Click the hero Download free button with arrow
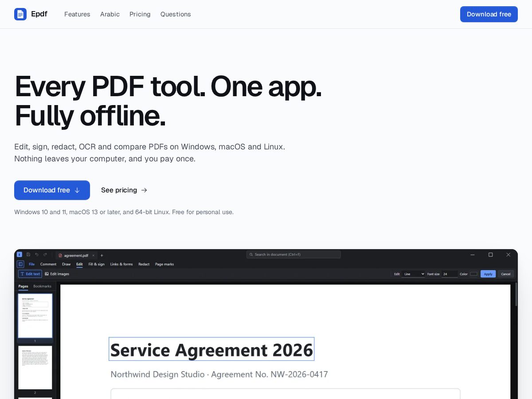Screen dimensions: 532x399 pos(52,190)
